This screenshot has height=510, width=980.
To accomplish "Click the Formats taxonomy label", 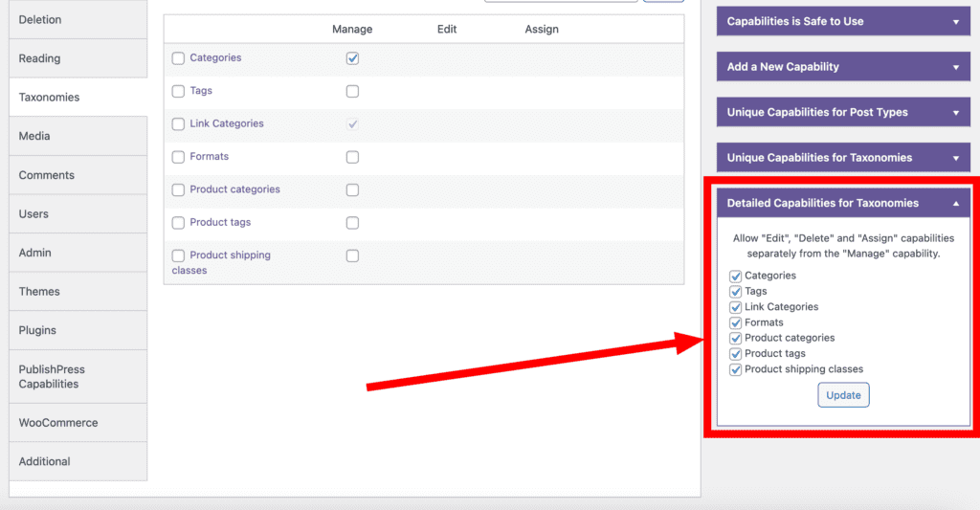I will tap(209, 156).
